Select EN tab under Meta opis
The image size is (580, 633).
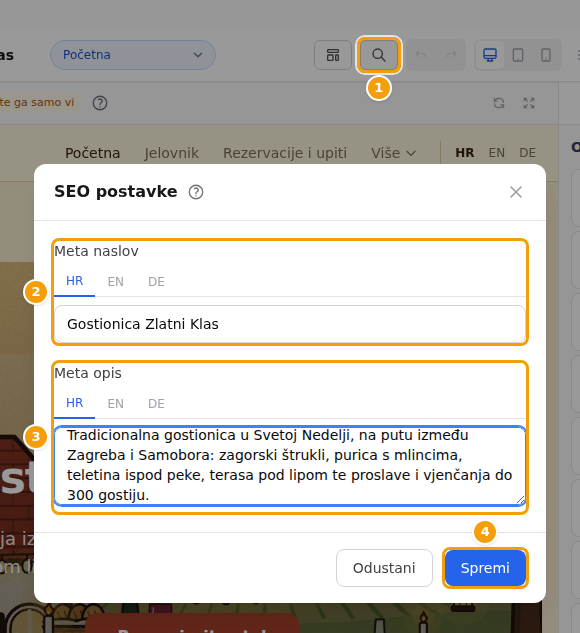pos(115,403)
